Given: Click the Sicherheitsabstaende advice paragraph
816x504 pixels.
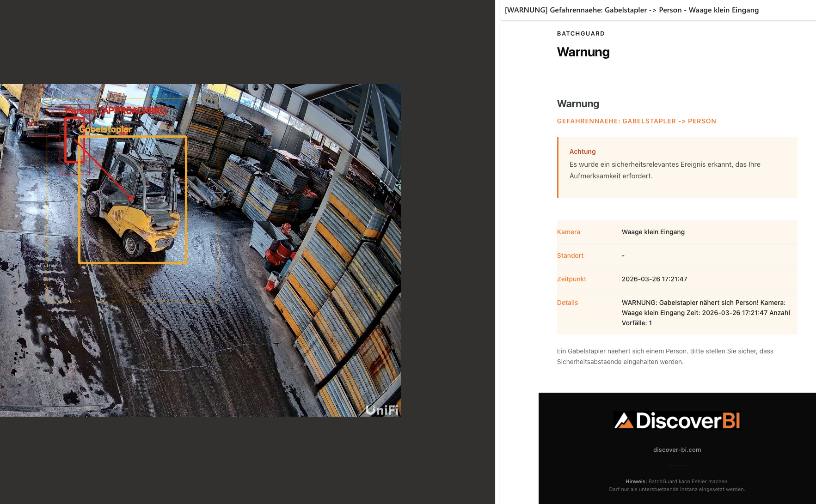Looking at the screenshot, I should point(665,356).
